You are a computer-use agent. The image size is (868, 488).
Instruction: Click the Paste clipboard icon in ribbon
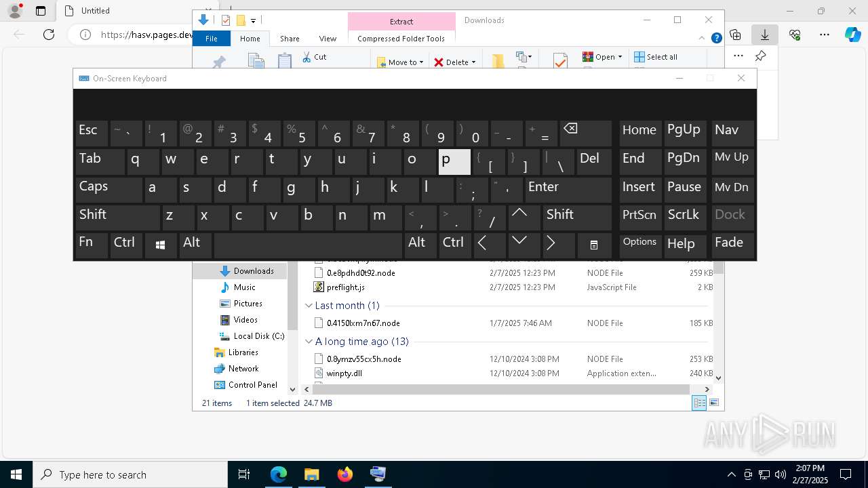(x=285, y=61)
